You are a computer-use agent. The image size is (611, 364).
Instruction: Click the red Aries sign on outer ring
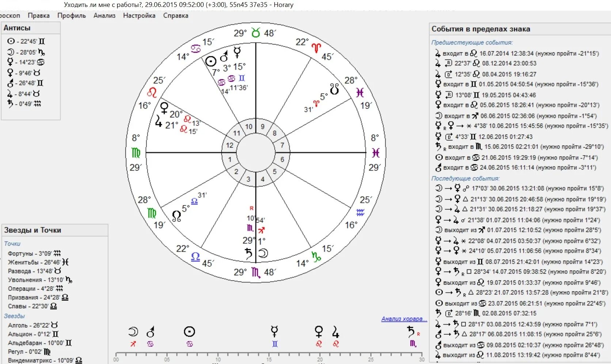click(316, 48)
